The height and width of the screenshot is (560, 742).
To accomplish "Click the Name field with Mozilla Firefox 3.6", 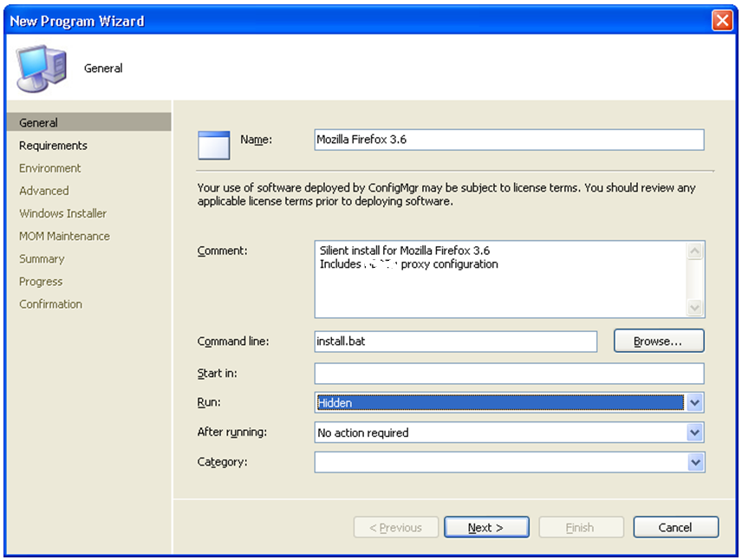I will coord(509,140).
